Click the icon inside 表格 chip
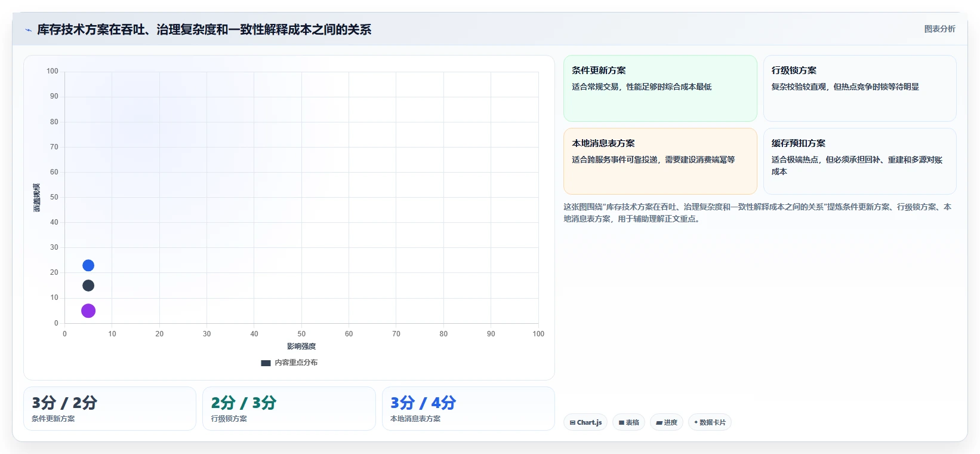980x454 pixels. [621, 422]
